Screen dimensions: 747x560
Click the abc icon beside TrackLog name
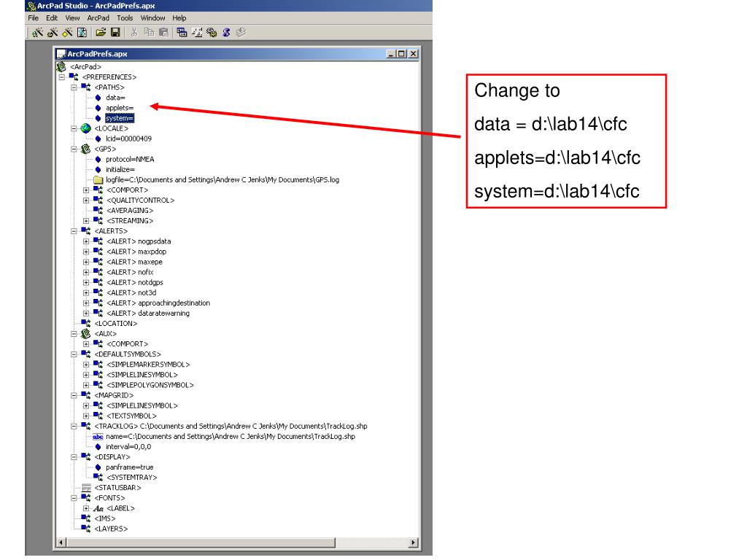click(x=98, y=437)
